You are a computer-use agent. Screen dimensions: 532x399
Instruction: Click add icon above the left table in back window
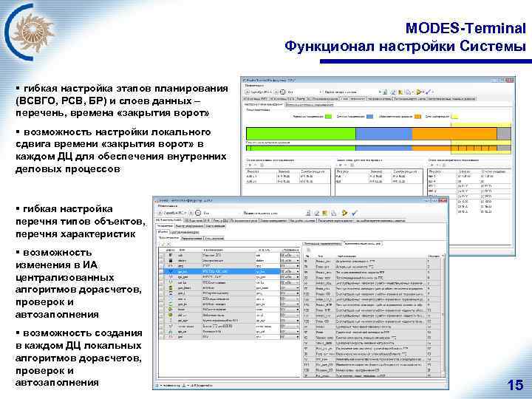click(x=250, y=165)
